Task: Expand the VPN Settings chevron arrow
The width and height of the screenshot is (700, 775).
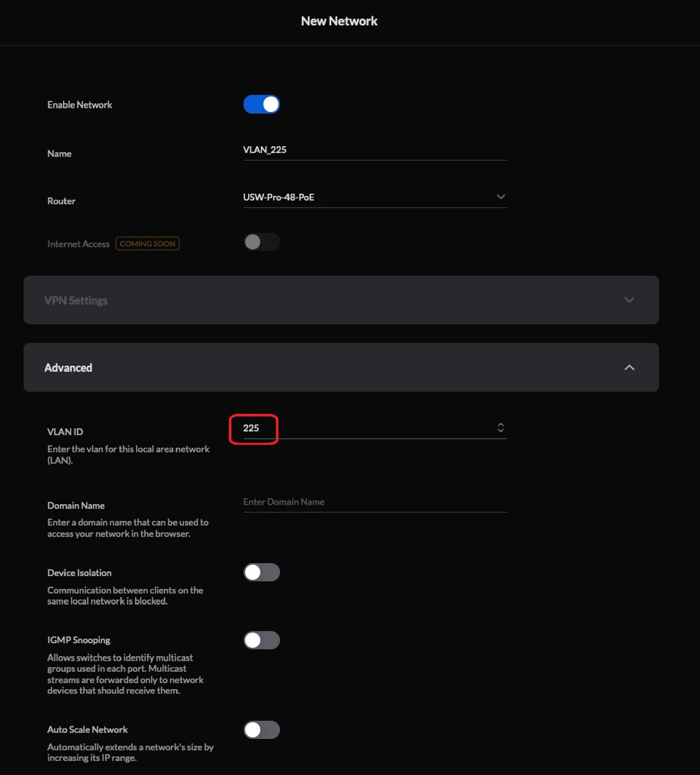Action: [x=629, y=300]
